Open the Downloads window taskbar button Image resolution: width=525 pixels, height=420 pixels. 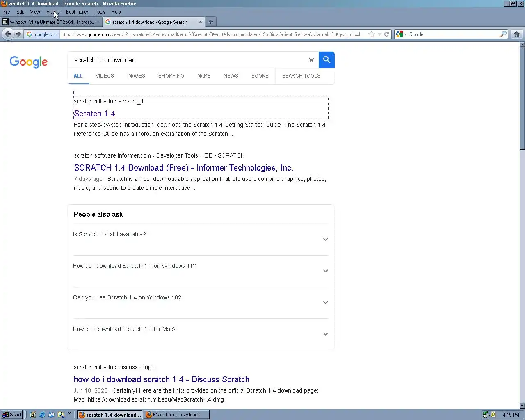[x=176, y=415]
